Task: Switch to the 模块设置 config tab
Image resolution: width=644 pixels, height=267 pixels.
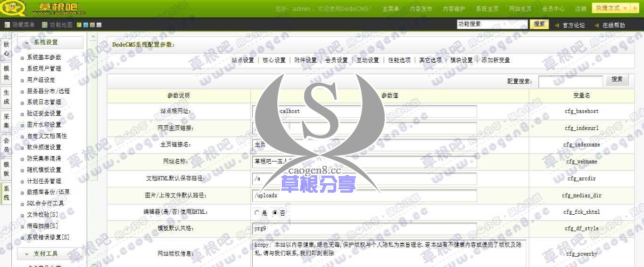Action: [x=462, y=60]
